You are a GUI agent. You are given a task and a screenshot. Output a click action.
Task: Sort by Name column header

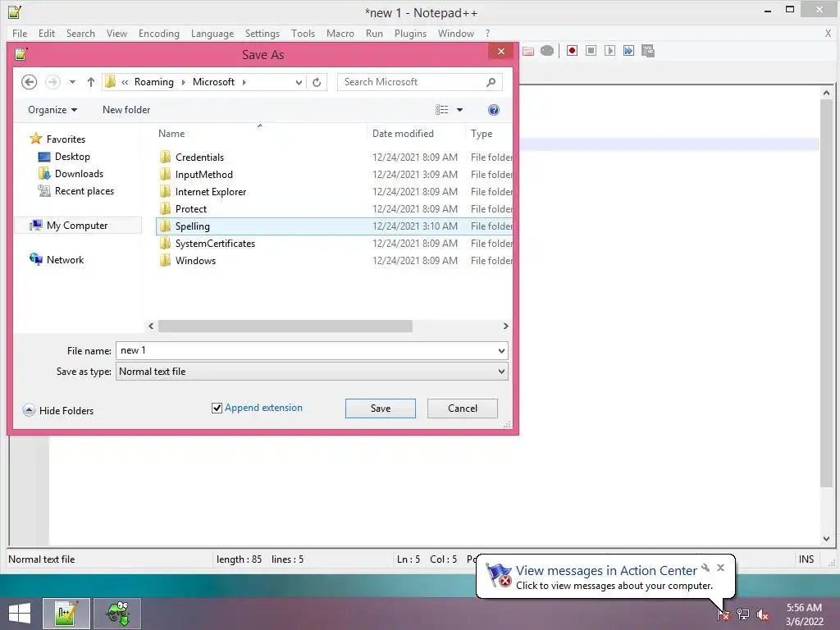pyautogui.click(x=260, y=134)
